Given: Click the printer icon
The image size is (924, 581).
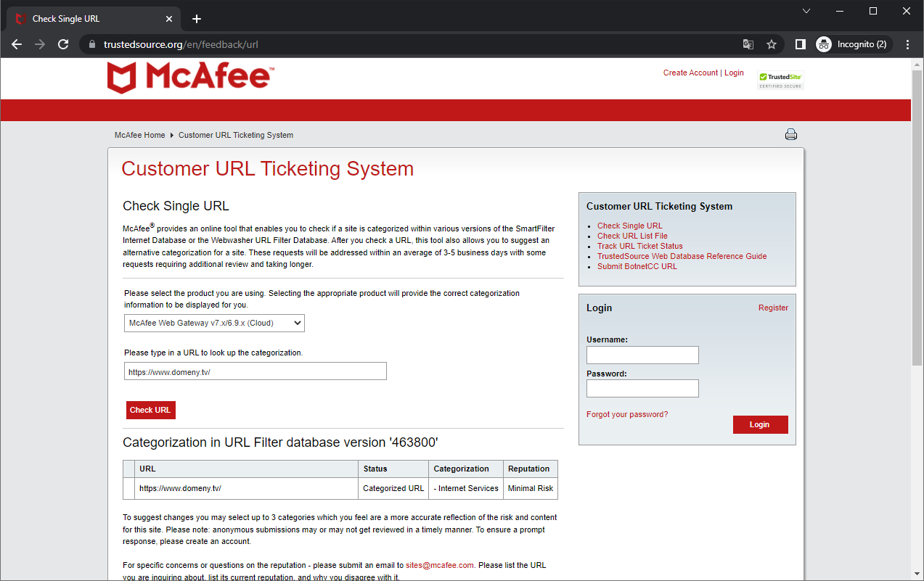Looking at the screenshot, I should pyautogui.click(x=791, y=134).
